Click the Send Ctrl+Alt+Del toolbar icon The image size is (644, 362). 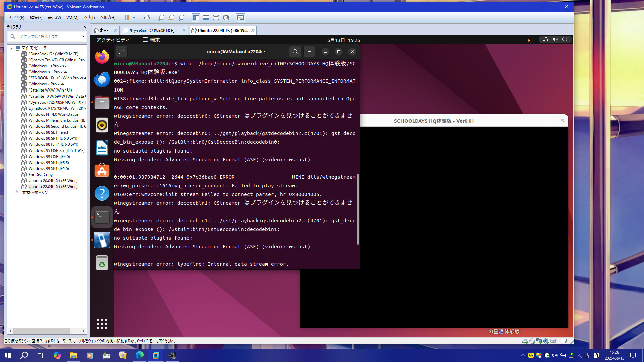click(x=147, y=18)
